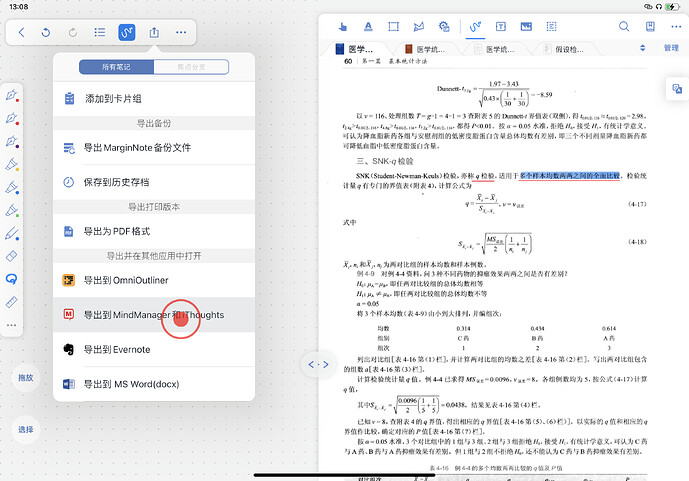Select the image excerpt tool
Image resolution: width=689 pixels, height=481 pixels.
526,27
